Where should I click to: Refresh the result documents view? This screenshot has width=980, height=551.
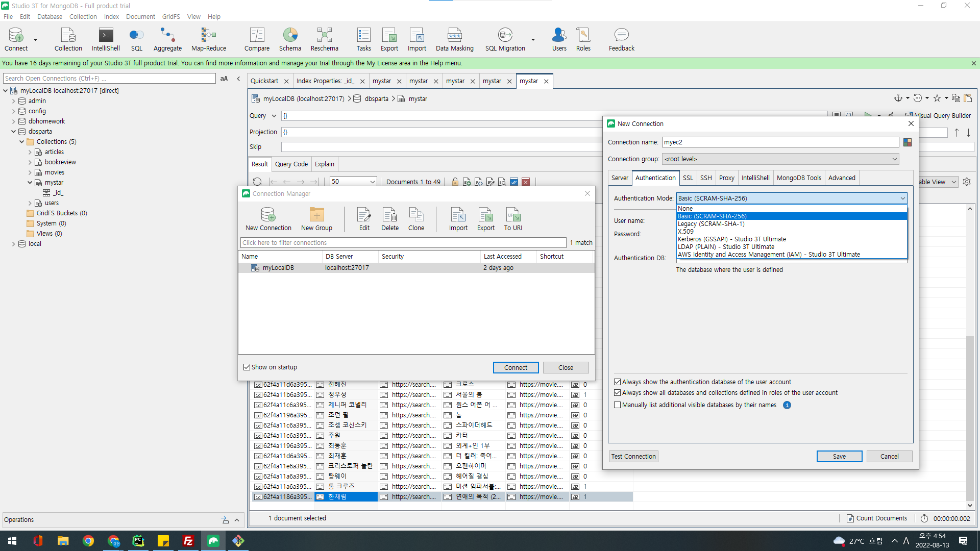point(257,182)
